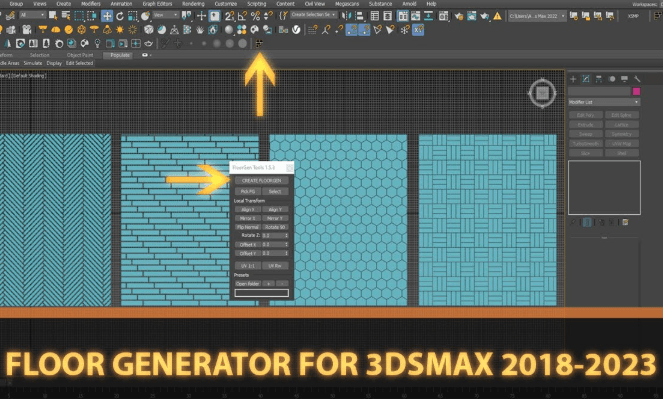This screenshot has height=399, width=663.
Task: Toggle Spinner Snap
Action: 268,16
